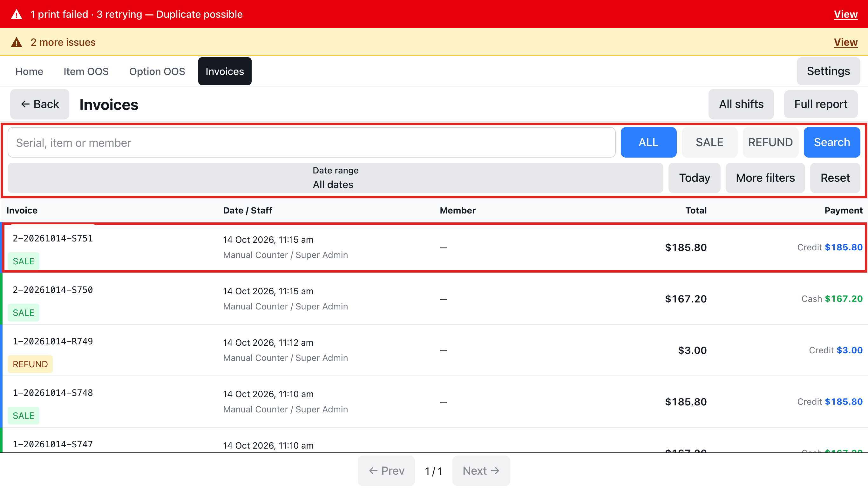Click the yellow banner warning triangle icon
The image size is (868, 488).
pyautogui.click(x=17, y=42)
